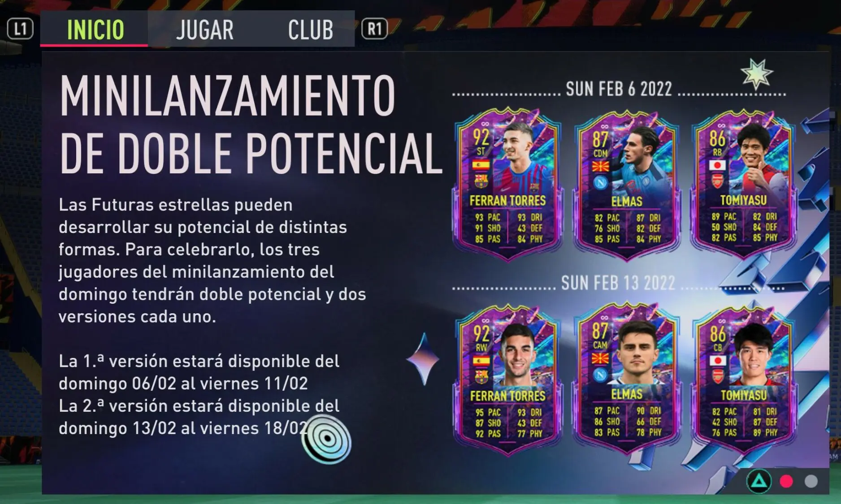Open the 87 CDM Elmas card
Image resolution: width=841 pixels, height=504 pixels.
tap(626, 185)
